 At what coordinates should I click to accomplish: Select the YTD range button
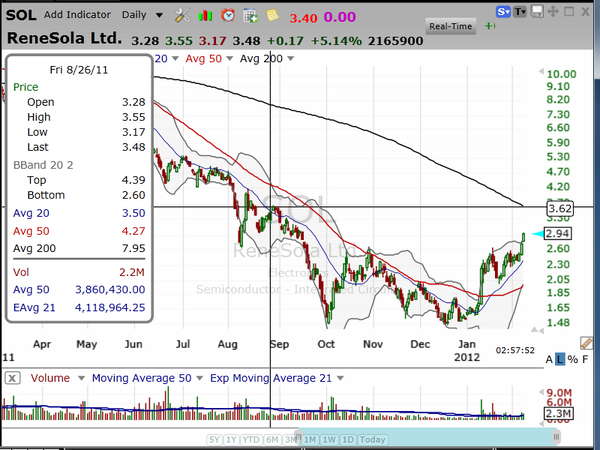(x=251, y=440)
